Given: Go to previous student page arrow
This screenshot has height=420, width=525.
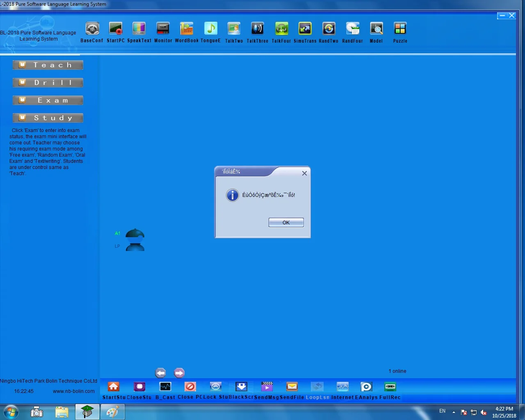Looking at the screenshot, I should click(160, 373).
